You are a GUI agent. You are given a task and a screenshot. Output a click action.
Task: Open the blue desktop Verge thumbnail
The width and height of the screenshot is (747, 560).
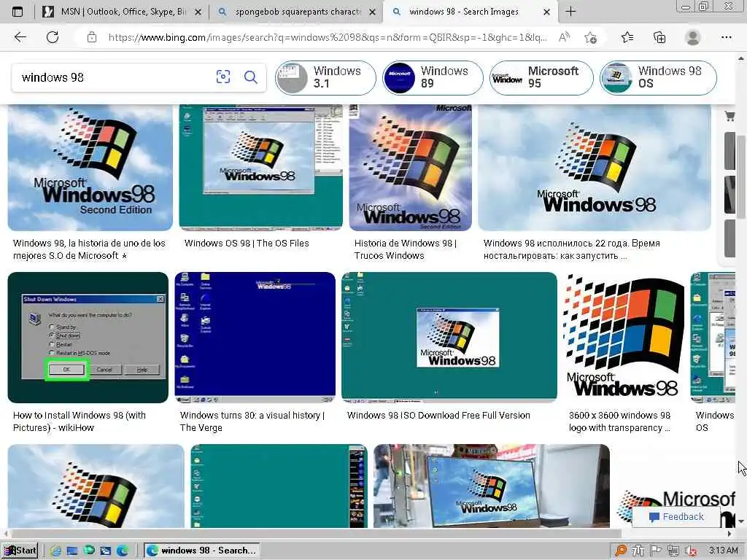click(255, 337)
